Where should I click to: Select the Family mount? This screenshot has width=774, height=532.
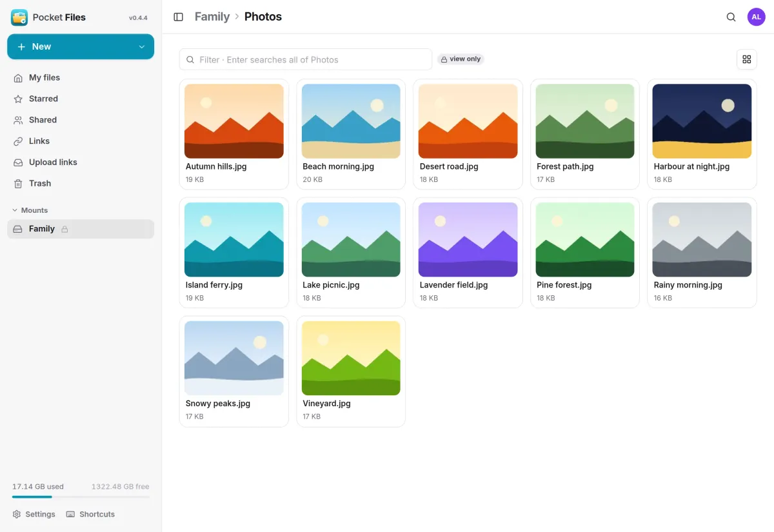point(81,229)
